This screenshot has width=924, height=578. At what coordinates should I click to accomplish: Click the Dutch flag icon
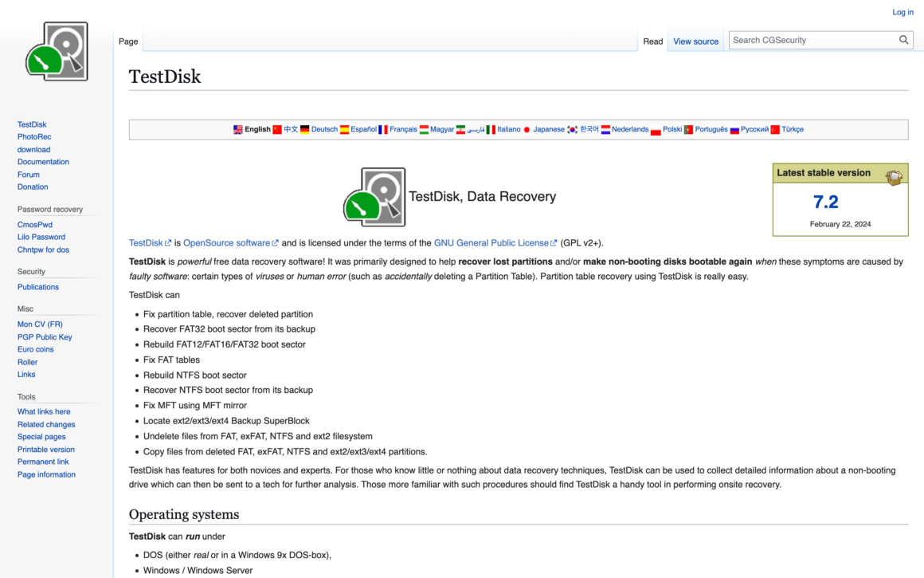coord(605,130)
